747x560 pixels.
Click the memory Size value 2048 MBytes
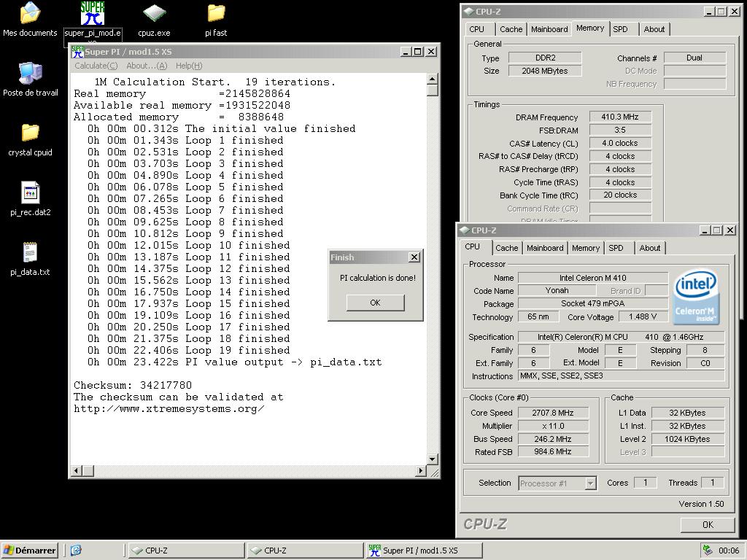coord(544,71)
